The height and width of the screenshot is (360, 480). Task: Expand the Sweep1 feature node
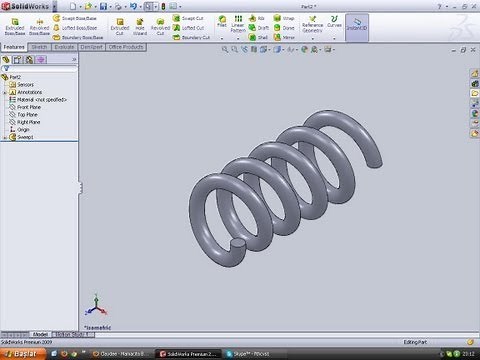point(5,137)
